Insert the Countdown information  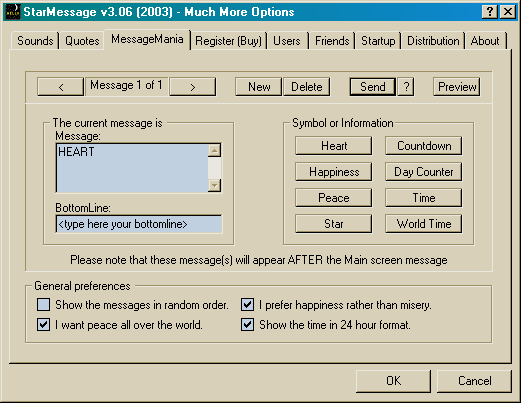424,146
